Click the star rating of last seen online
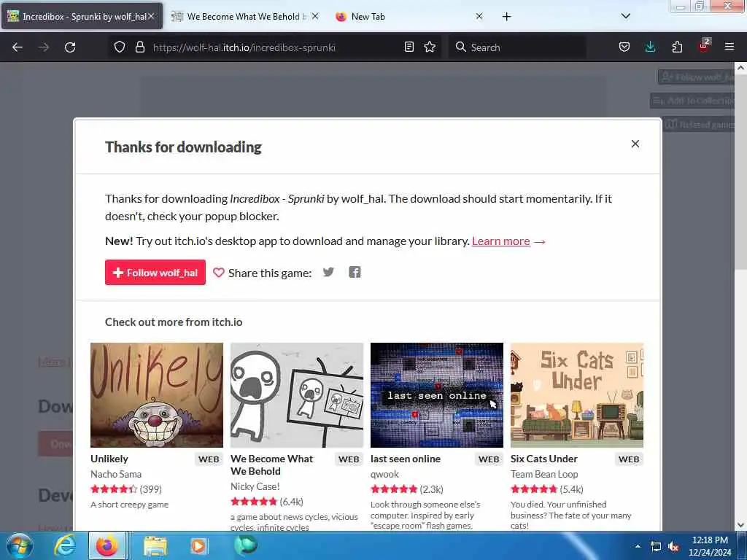The height and width of the screenshot is (560, 747). [394, 489]
